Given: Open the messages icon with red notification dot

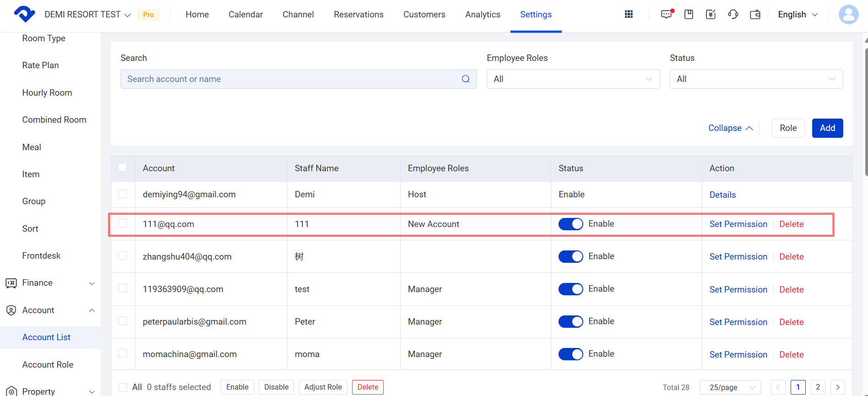Looking at the screenshot, I should 667,15.
